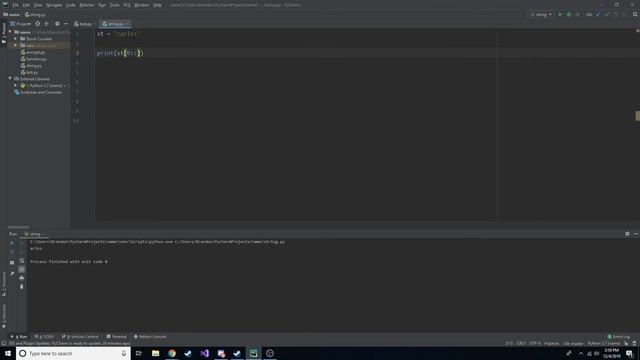Expand the Stock-Counter folder
Viewport: 640px width, 360px height.
(16, 39)
